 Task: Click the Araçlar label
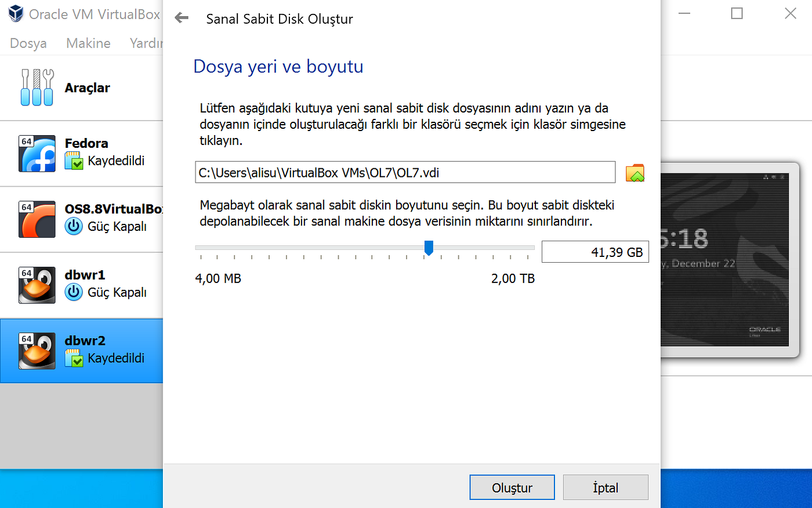tap(88, 88)
